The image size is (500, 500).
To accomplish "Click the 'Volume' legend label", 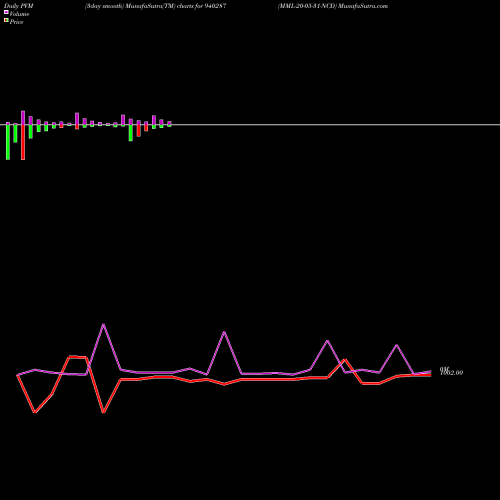I will (x=19, y=14).
